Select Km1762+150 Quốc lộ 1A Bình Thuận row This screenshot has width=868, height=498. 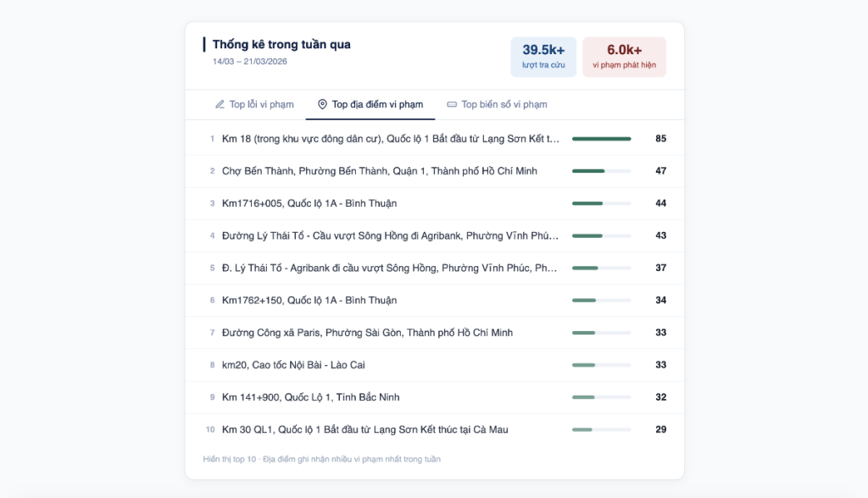tap(309, 301)
